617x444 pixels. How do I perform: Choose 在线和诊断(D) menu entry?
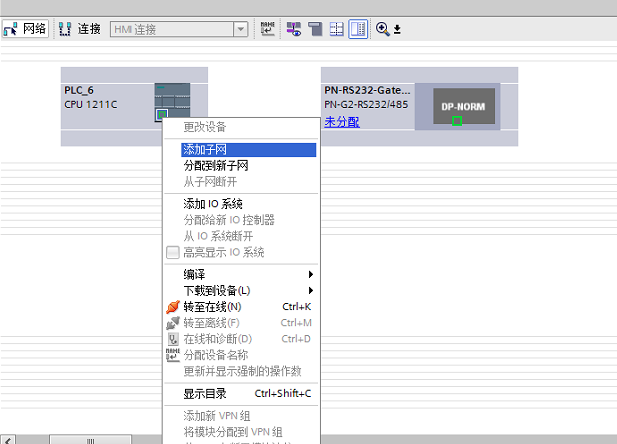[241, 339]
